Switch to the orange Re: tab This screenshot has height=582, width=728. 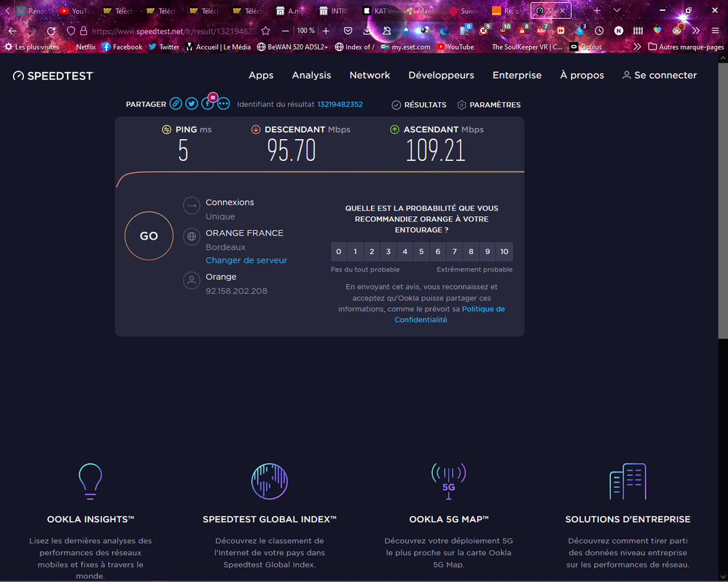coord(506,11)
